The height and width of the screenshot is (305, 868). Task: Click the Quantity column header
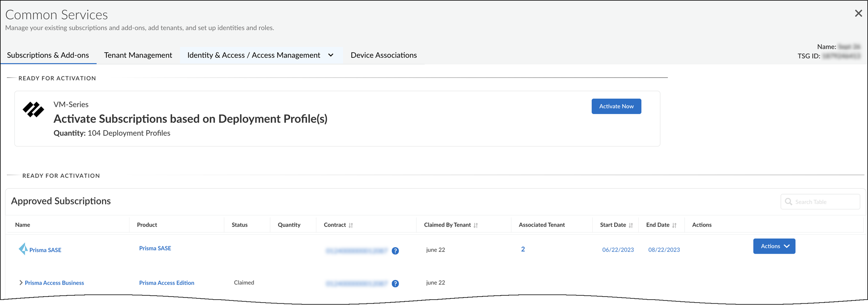(x=289, y=225)
